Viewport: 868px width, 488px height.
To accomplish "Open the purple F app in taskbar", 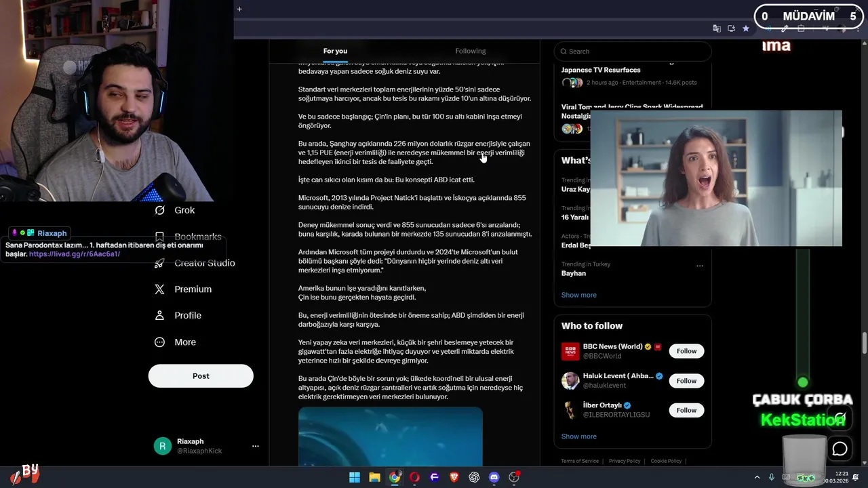I will coord(435,477).
